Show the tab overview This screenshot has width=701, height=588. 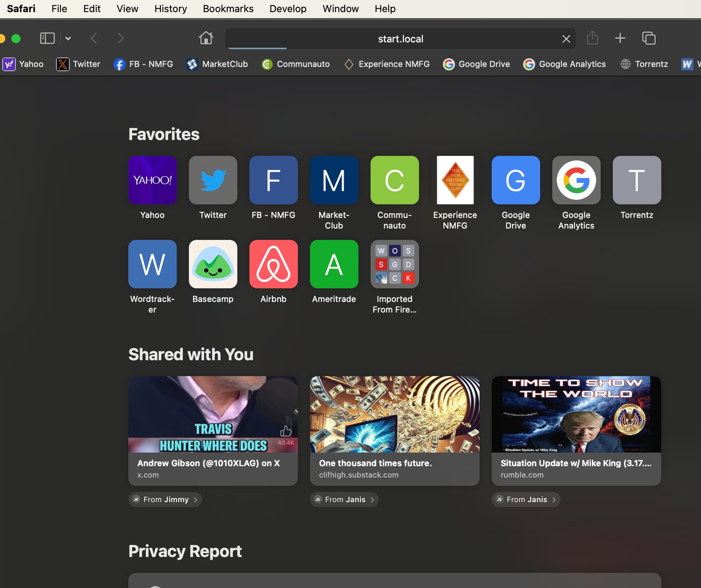649,38
